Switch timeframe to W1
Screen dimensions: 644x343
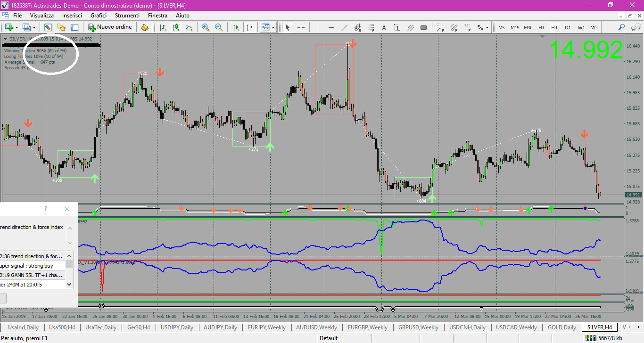tap(581, 27)
